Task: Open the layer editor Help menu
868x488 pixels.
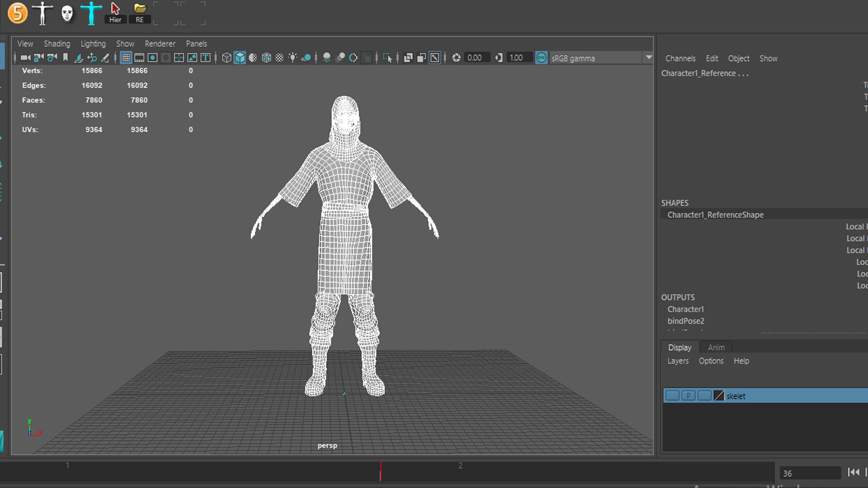Action: point(741,361)
